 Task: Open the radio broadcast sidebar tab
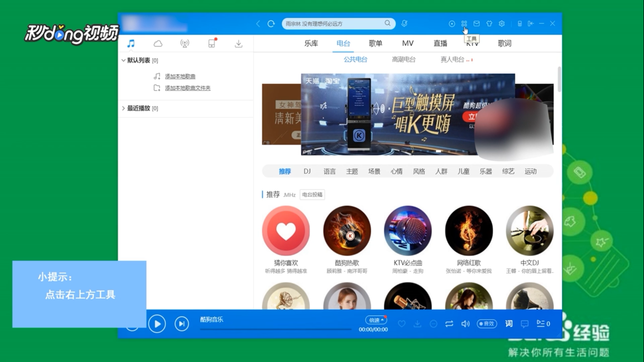click(x=185, y=44)
